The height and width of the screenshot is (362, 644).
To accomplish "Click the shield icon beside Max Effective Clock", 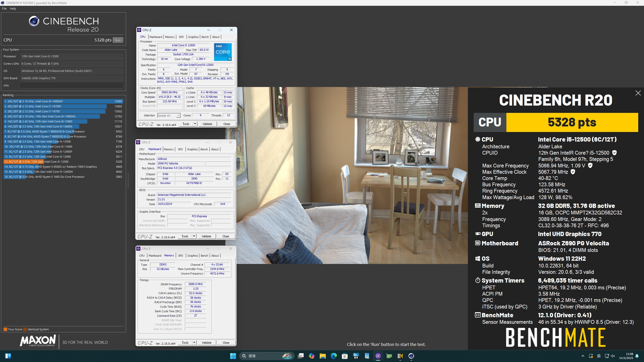I will pyautogui.click(x=573, y=172).
